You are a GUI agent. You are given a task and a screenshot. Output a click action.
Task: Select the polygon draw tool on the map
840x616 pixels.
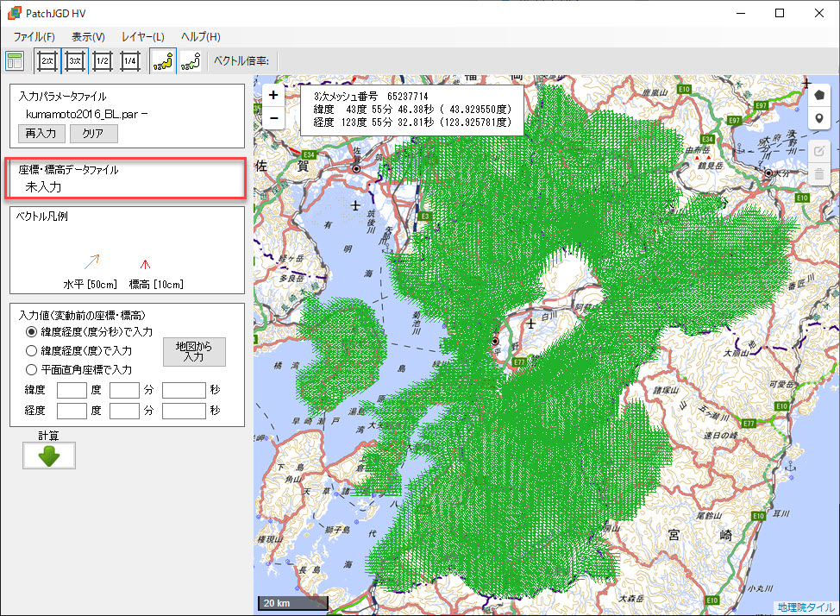[x=819, y=96]
